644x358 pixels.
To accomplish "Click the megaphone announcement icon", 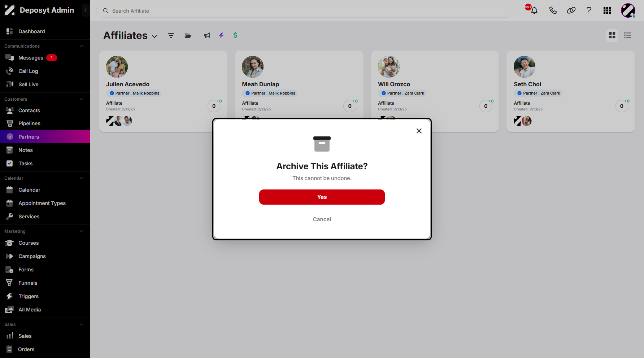I will pos(207,35).
